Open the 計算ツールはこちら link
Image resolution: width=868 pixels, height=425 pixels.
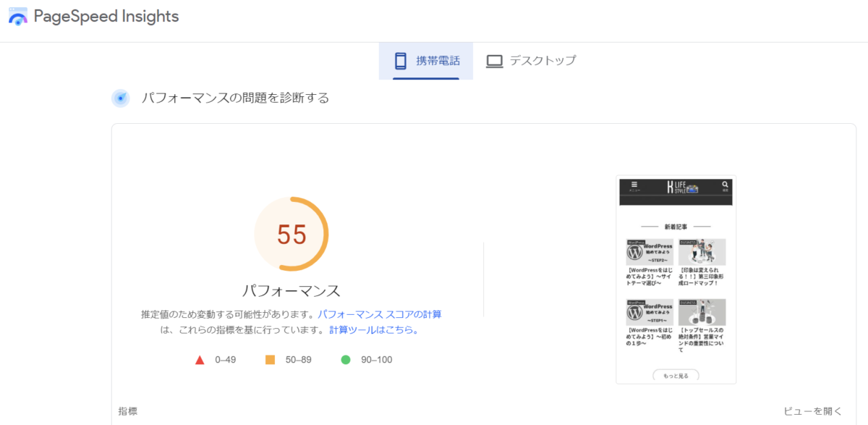coord(373,329)
